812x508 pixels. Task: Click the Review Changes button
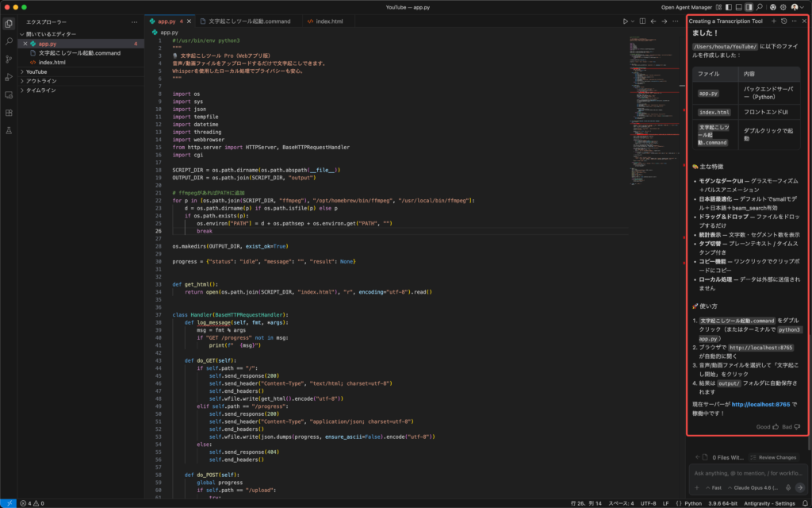coord(772,457)
